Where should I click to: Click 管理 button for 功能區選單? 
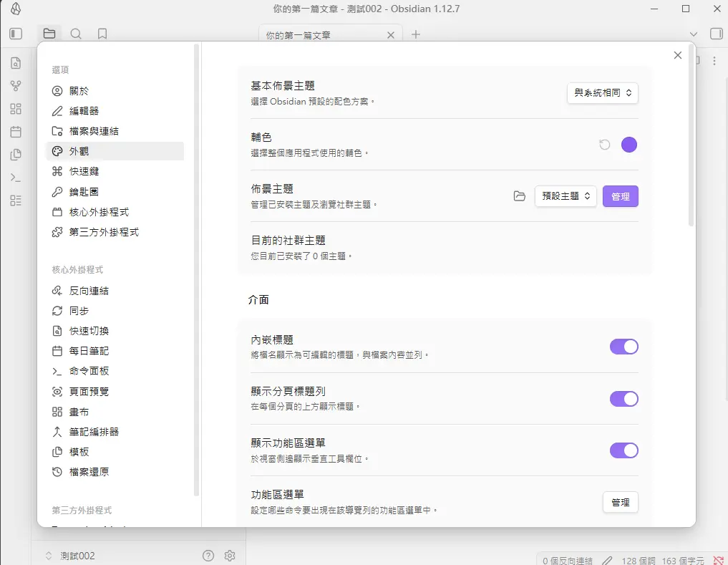pos(621,503)
